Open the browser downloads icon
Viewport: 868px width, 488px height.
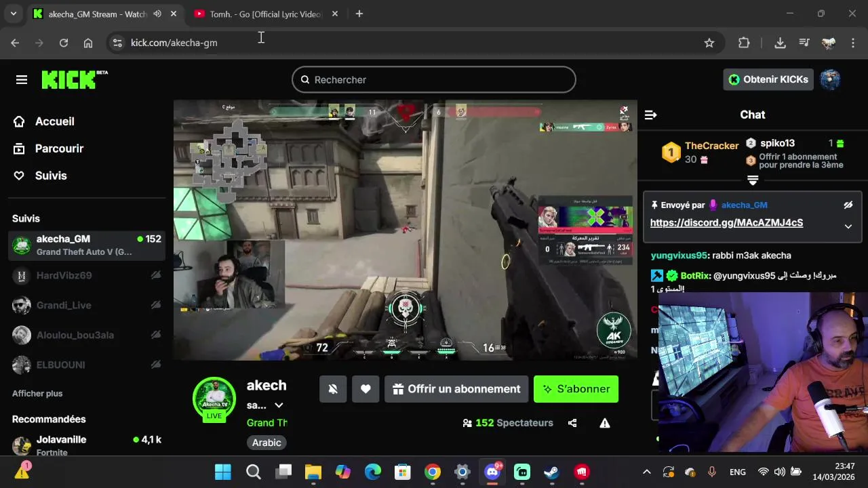click(x=780, y=43)
